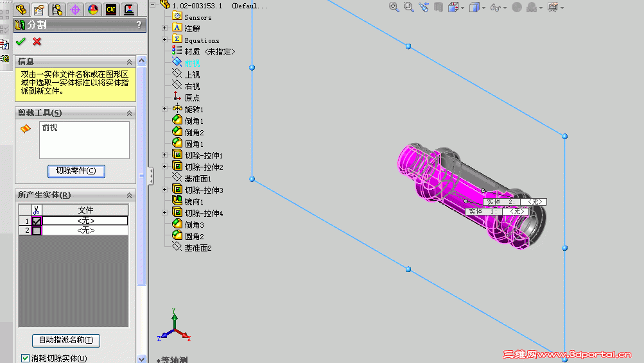Screen dimensions: 644x363
Task: Select the 前视 trim tool selection box
Action: click(84, 140)
